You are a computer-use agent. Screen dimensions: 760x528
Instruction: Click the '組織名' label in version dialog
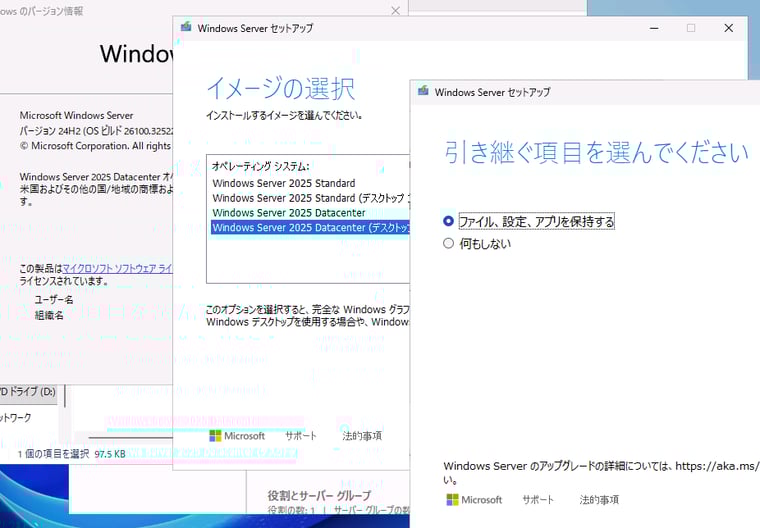[49, 316]
